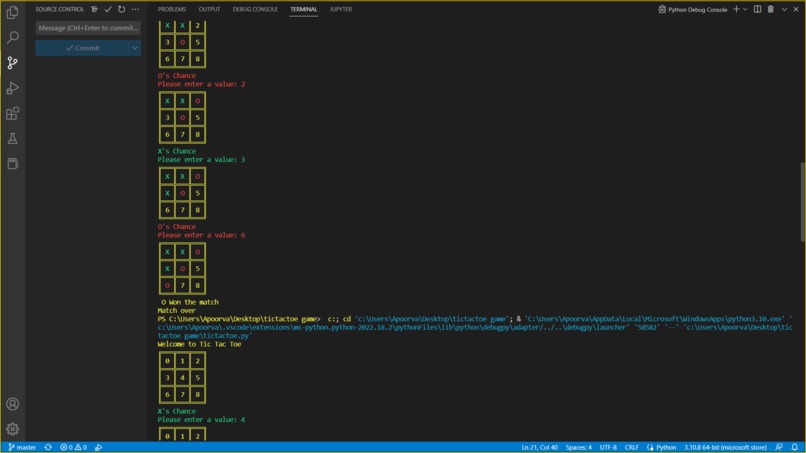
Task: Open the notifications bell in status bar
Action: click(x=795, y=447)
